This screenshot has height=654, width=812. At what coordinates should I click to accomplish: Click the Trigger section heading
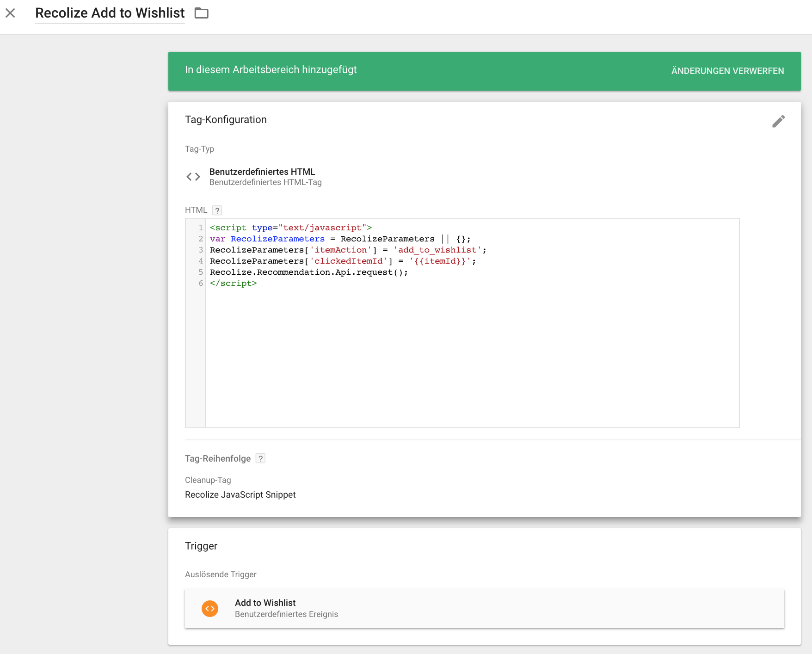click(201, 546)
